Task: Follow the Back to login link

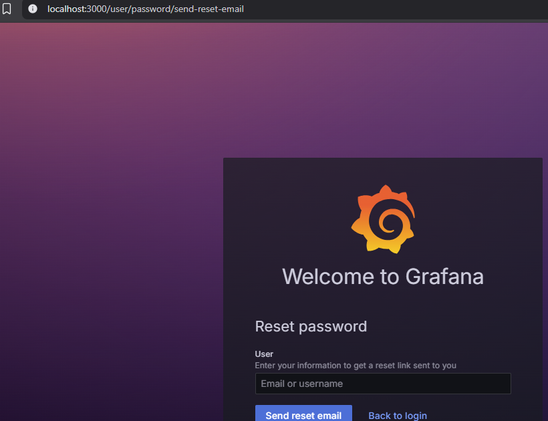Action: pos(397,415)
